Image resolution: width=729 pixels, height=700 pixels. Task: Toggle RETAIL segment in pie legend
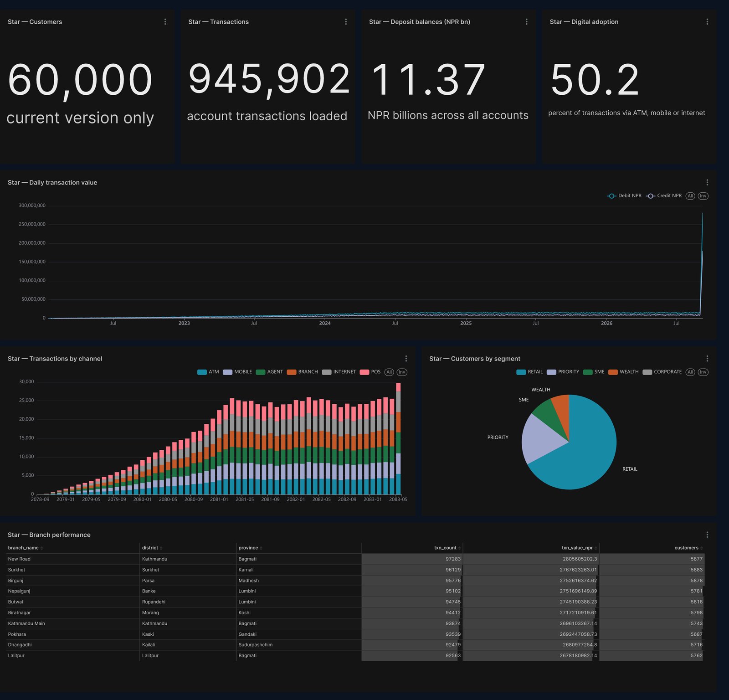pyautogui.click(x=529, y=372)
